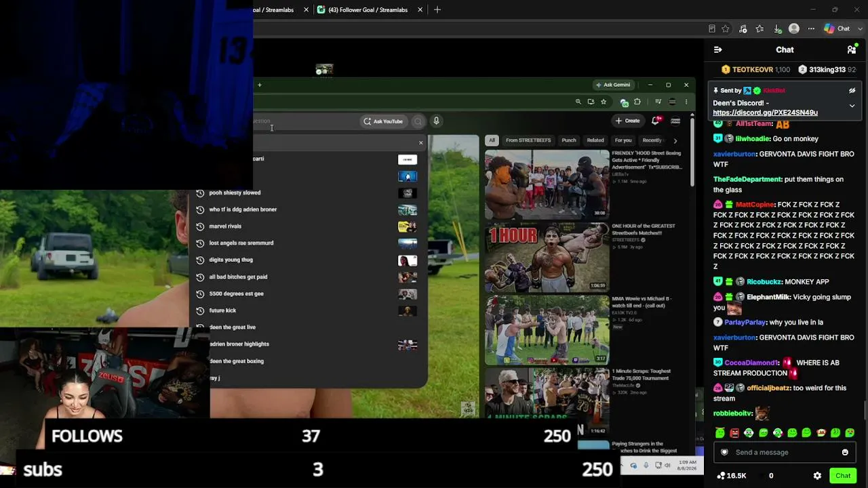
Task: Select the For you filter chip
Action: (x=623, y=140)
